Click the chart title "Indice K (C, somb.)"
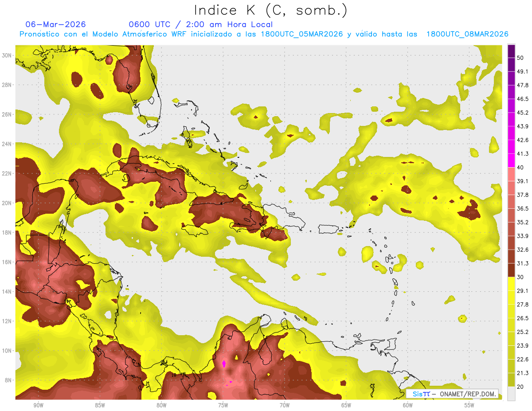 point(271,11)
